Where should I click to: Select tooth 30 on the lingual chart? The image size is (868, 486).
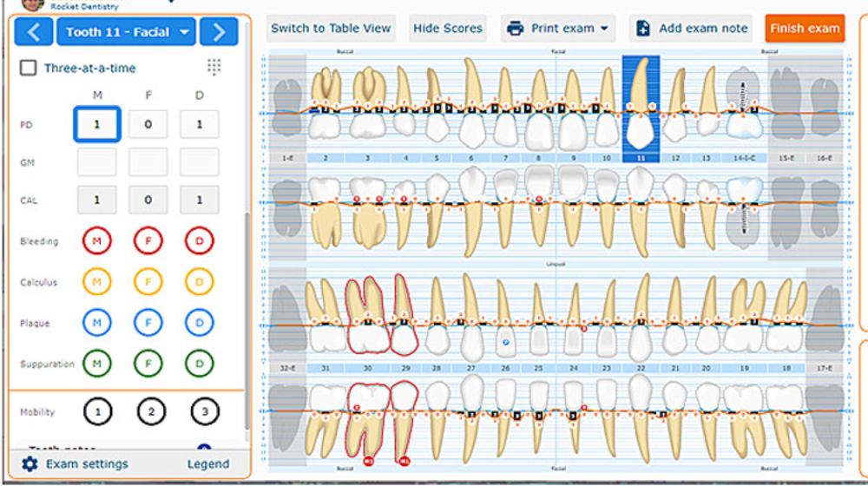(x=367, y=314)
